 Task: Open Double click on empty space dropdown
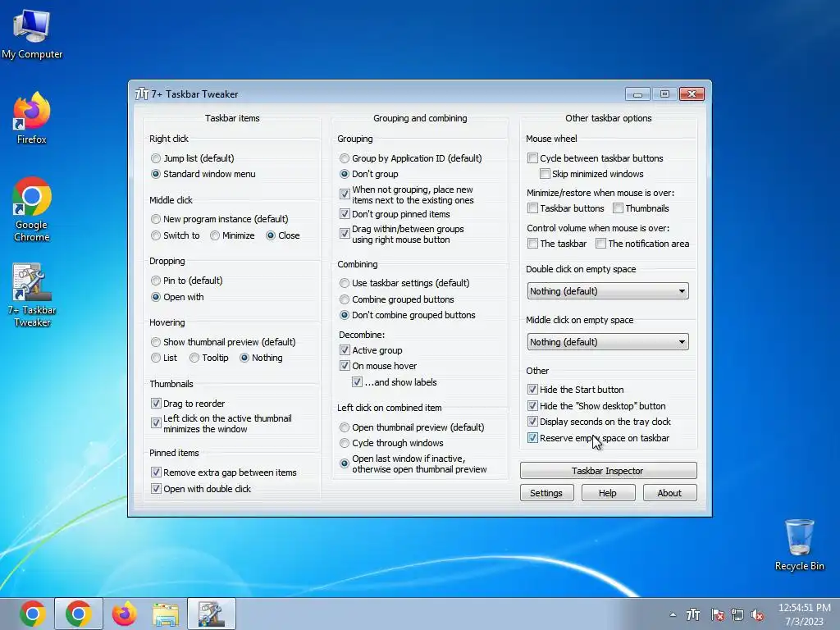pyautogui.click(x=608, y=291)
